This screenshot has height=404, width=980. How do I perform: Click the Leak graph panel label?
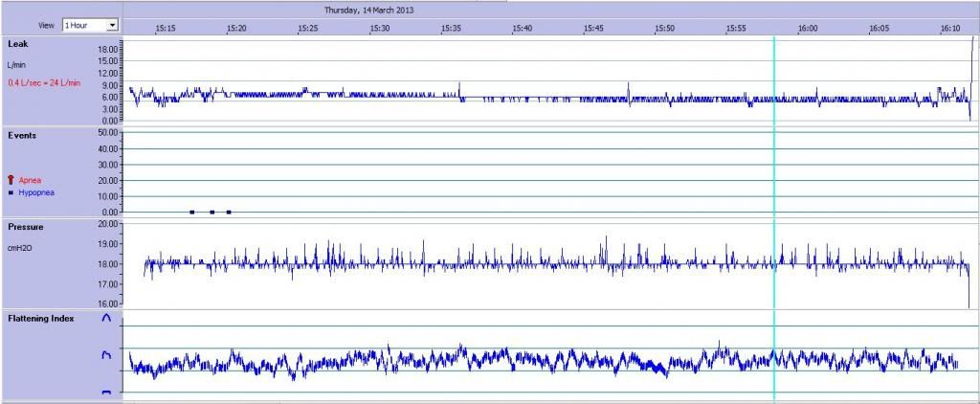tap(18, 44)
